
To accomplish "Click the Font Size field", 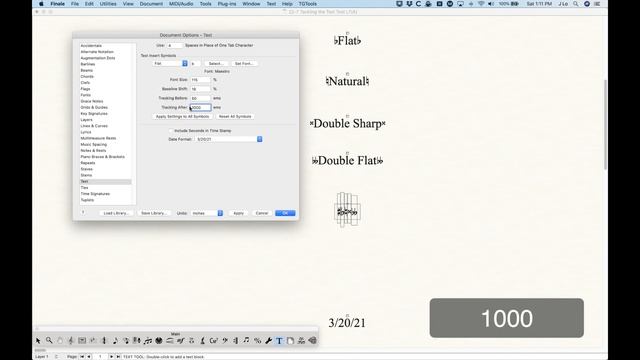I will [200, 80].
